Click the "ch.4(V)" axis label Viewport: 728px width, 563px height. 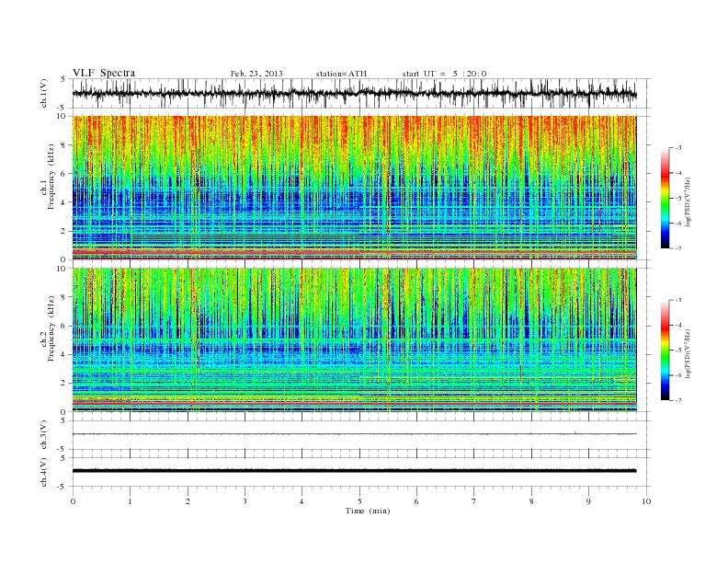click(x=44, y=472)
